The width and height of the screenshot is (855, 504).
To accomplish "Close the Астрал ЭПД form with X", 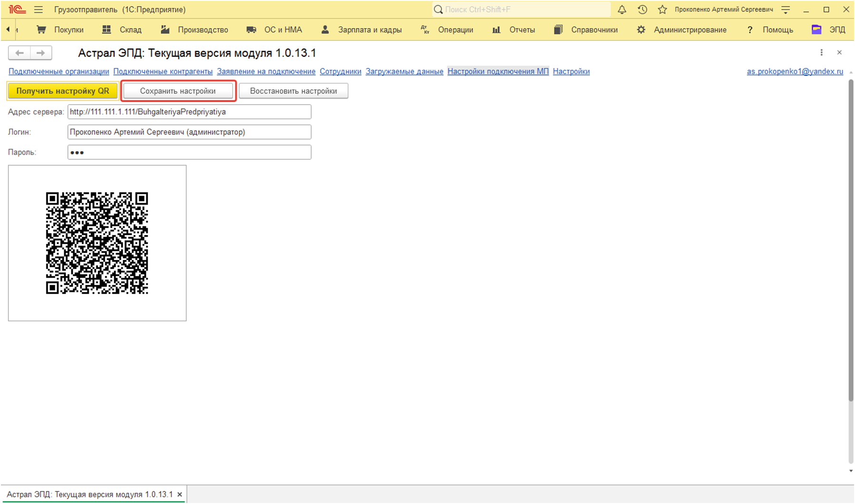I will 839,52.
